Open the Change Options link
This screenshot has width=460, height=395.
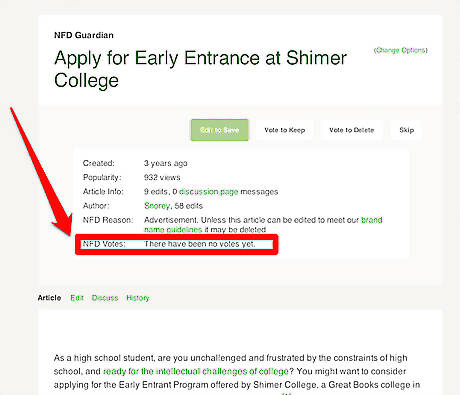tap(400, 50)
